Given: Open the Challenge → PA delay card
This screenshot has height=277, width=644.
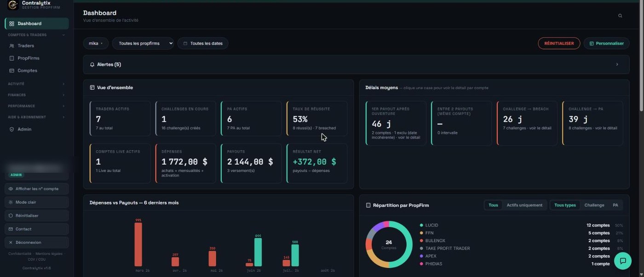Looking at the screenshot, I should (x=592, y=123).
